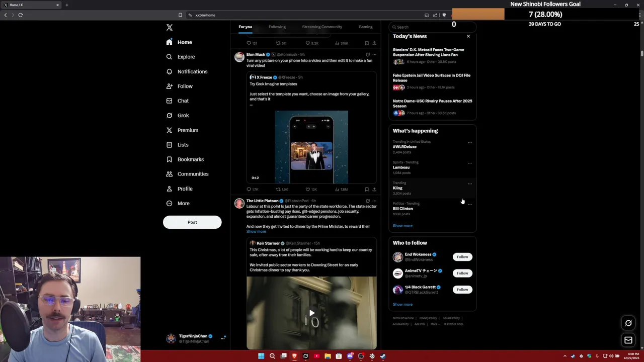644x362 pixels.
Task: Open Explore in the sidebar
Action: 181,57
